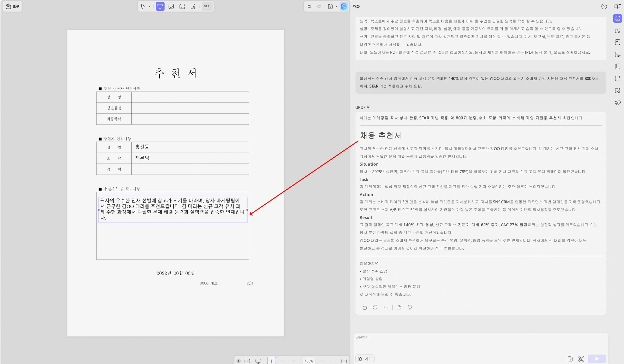Activate the text edit T tool
Viewport: 624px width, 364px height.
160,6
